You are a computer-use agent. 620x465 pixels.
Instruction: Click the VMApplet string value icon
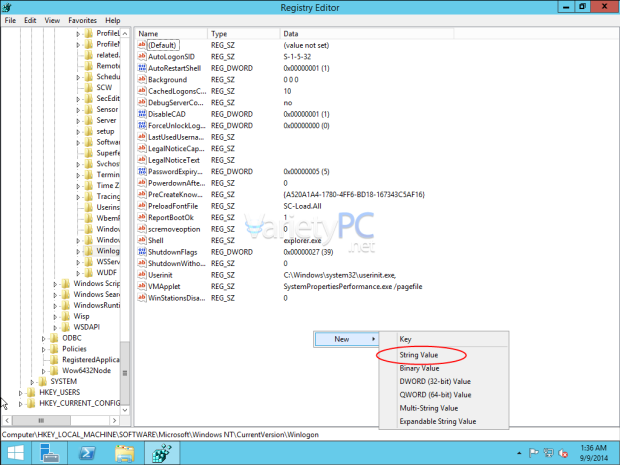click(142, 286)
